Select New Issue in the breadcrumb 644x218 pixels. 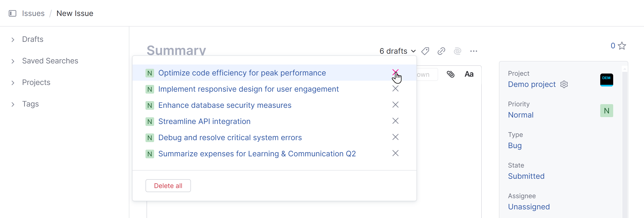tap(75, 14)
